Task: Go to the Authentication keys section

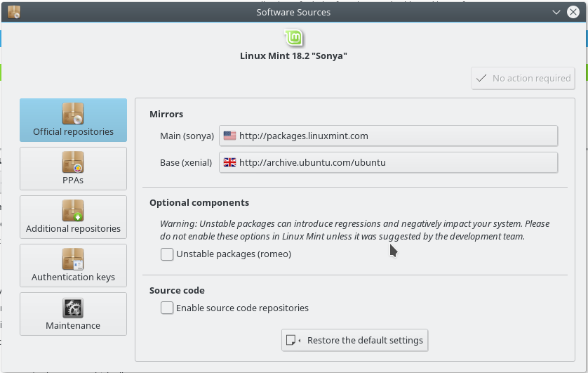Action: (73, 266)
